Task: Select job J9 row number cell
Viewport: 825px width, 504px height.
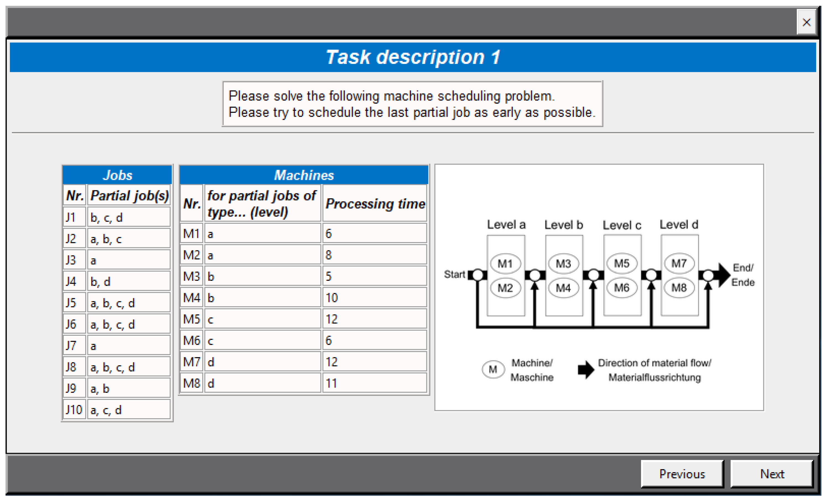Action: coord(74,388)
